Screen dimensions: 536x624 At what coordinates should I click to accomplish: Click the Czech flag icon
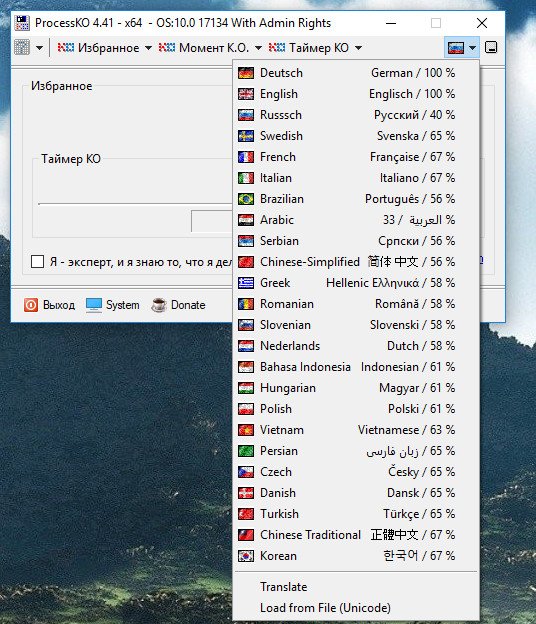point(246,472)
